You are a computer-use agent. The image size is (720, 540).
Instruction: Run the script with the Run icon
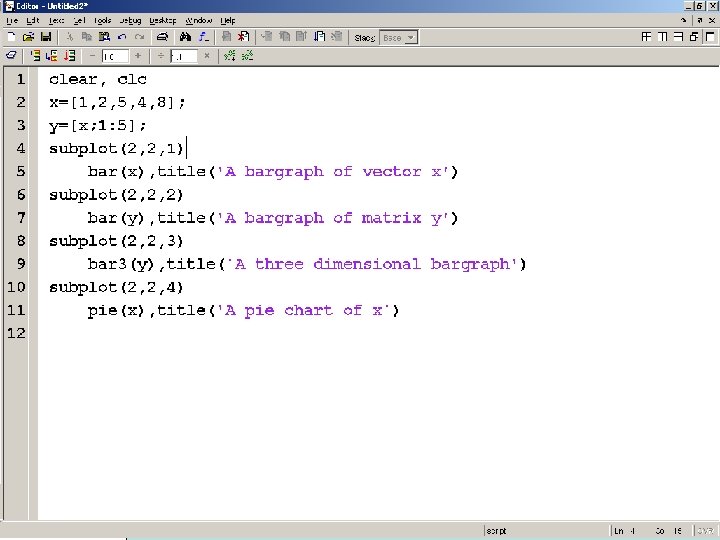(x=320, y=37)
